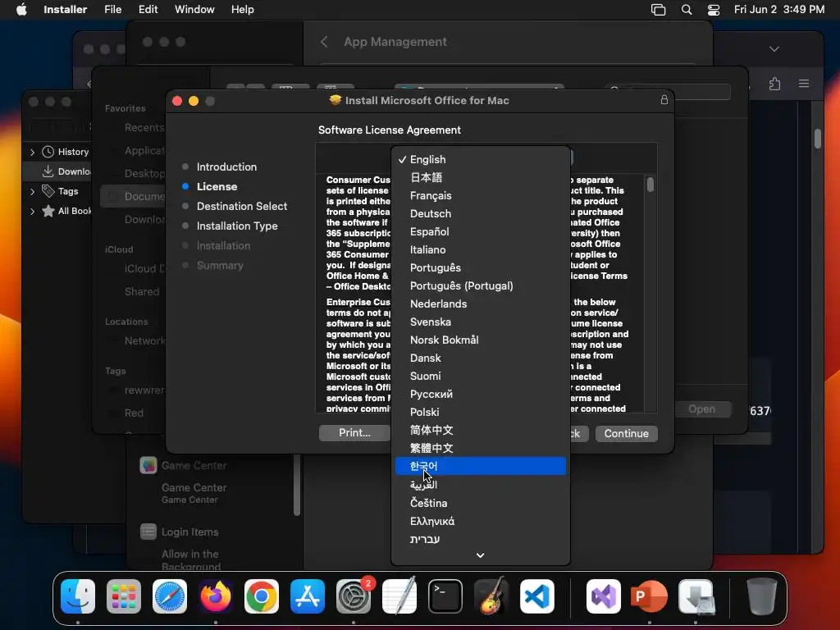The height and width of the screenshot is (630, 840).
Task: Expand All Bookmarks in Library sidebar
Action: coord(32,211)
